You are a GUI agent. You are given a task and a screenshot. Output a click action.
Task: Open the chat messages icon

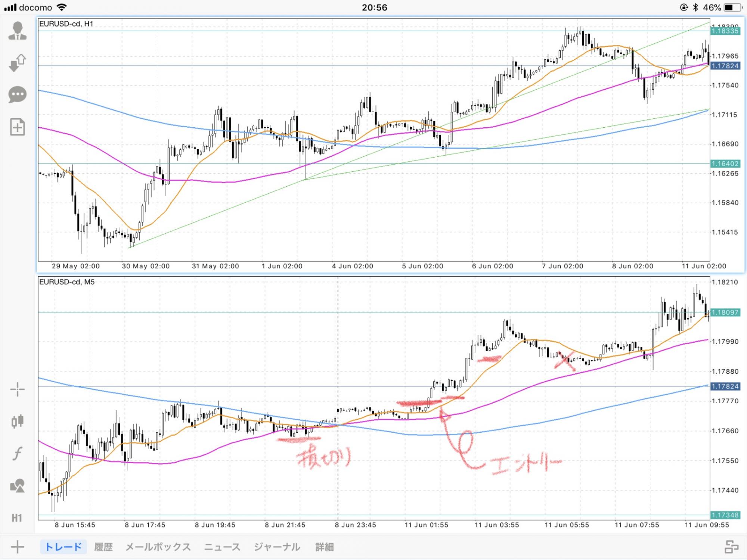(17, 95)
